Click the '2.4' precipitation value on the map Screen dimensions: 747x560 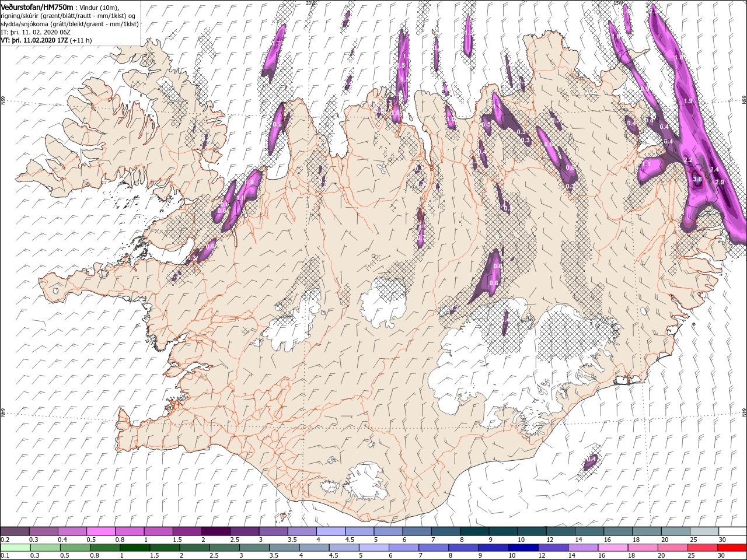click(x=715, y=169)
